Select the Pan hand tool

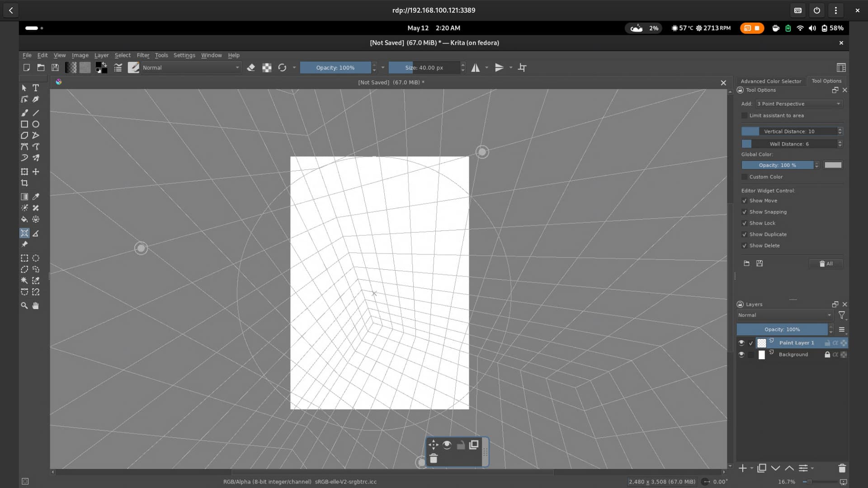click(x=36, y=306)
